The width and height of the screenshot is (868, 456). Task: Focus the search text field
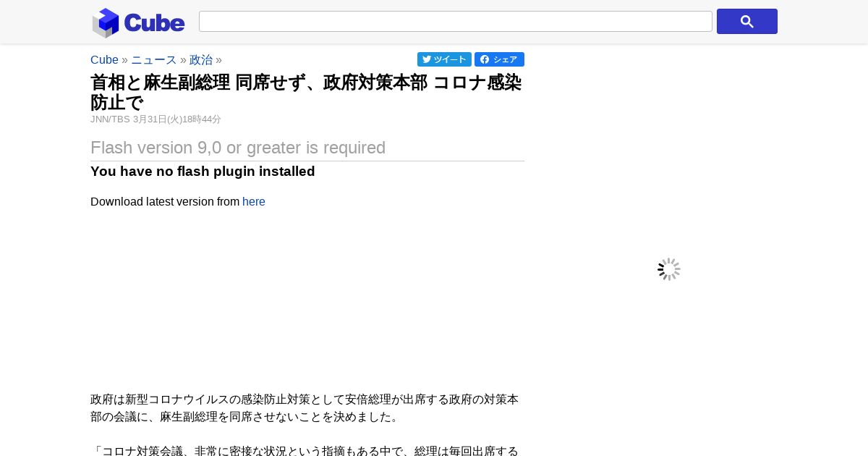click(x=456, y=22)
